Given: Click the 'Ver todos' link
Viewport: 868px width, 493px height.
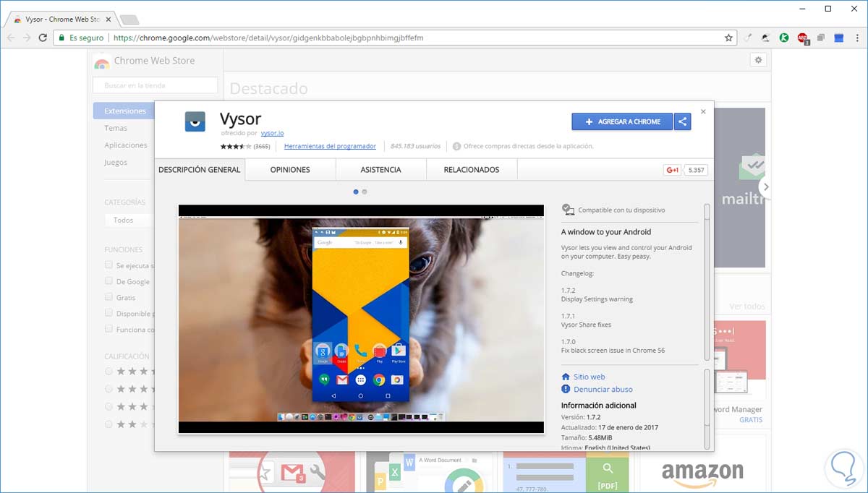Looking at the screenshot, I should (x=747, y=306).
